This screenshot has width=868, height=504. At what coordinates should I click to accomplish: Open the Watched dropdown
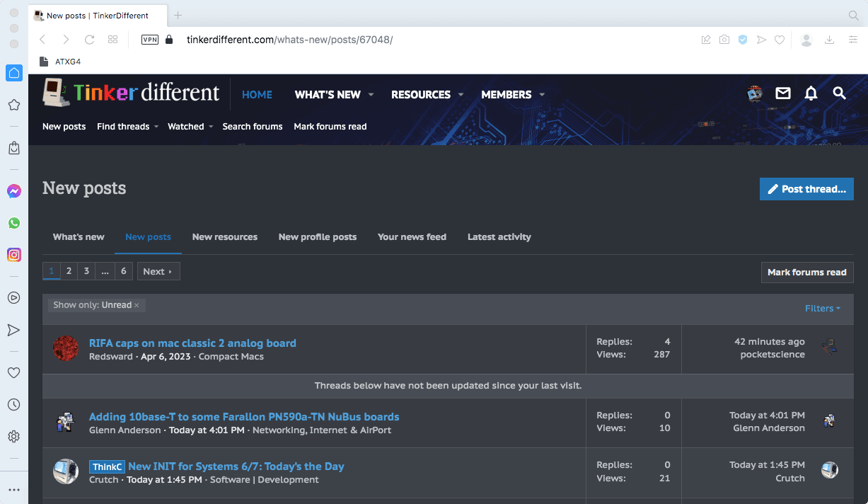pos(190,127)
